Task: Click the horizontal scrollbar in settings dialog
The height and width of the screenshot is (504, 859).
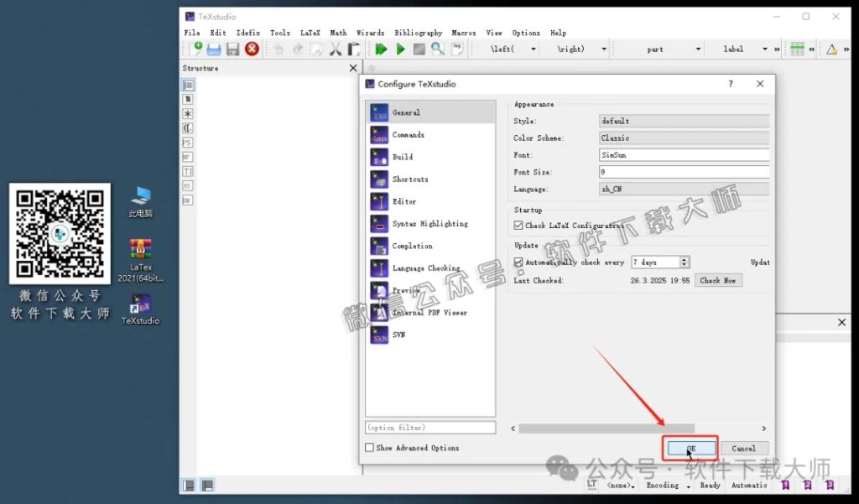Action: [x=606, y=429]
